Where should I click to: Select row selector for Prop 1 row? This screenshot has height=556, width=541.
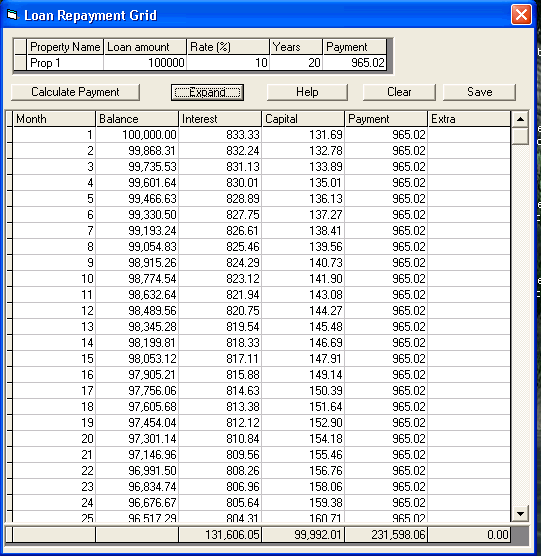20,63
